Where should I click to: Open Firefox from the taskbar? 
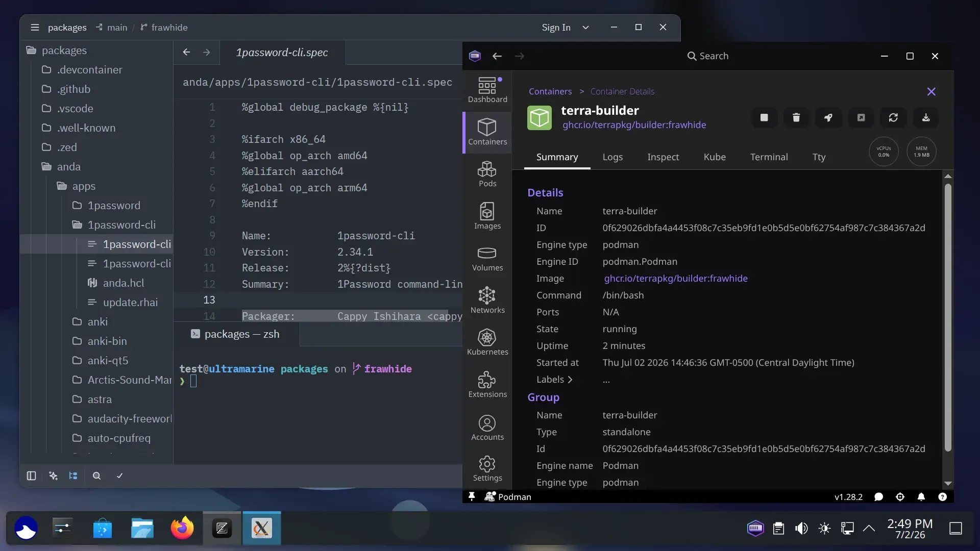point(182,528)
